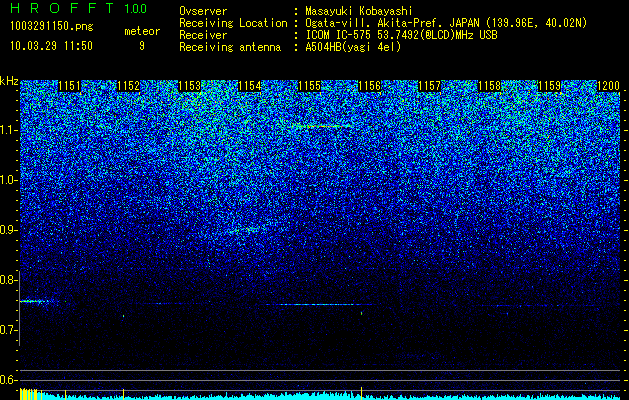629x400 pixels.
Task: Click the 1152 time marker
Action: click(x=128, y=86)
